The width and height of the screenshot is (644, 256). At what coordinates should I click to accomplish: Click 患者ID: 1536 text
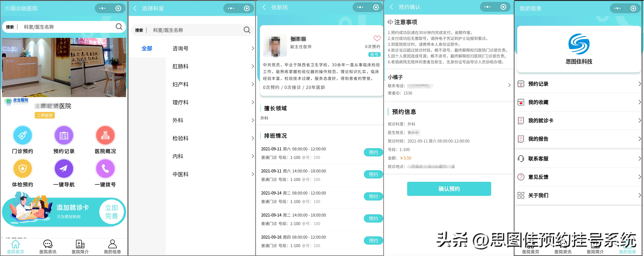click(400, 93)
